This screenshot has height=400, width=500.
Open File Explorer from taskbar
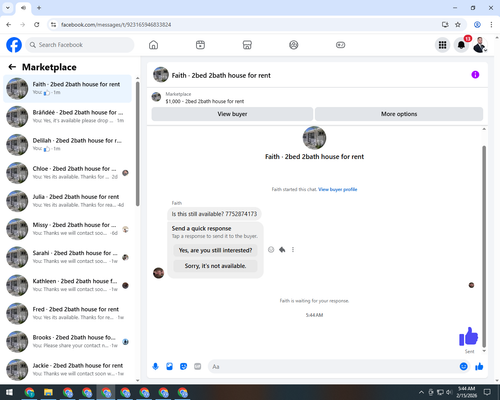coord(48,392)
